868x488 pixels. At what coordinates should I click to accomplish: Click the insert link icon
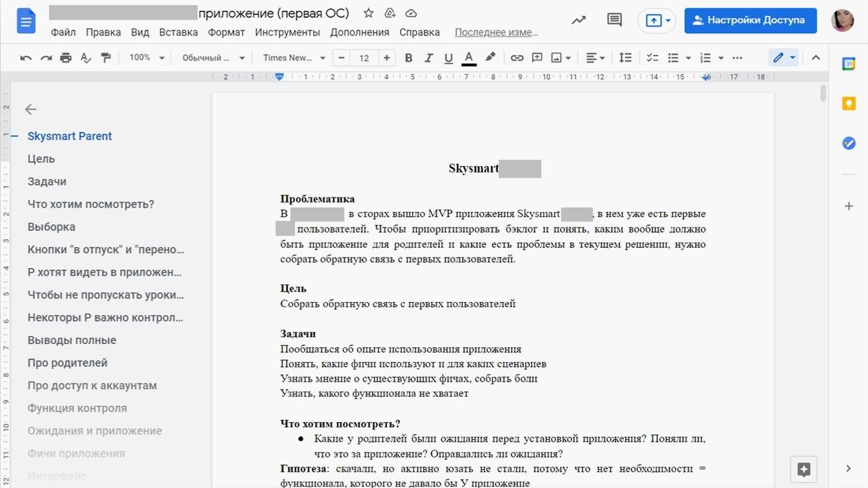517,58
